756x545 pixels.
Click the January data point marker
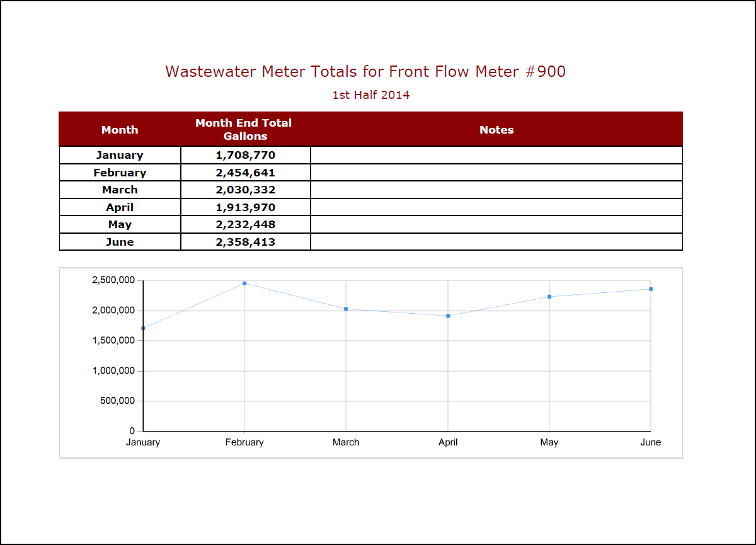144,328
